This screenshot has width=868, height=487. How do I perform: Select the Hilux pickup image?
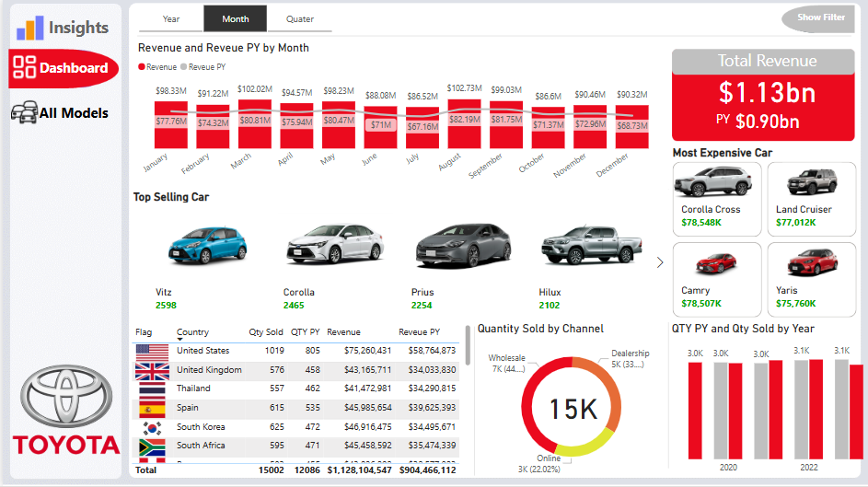click(592, 244)
